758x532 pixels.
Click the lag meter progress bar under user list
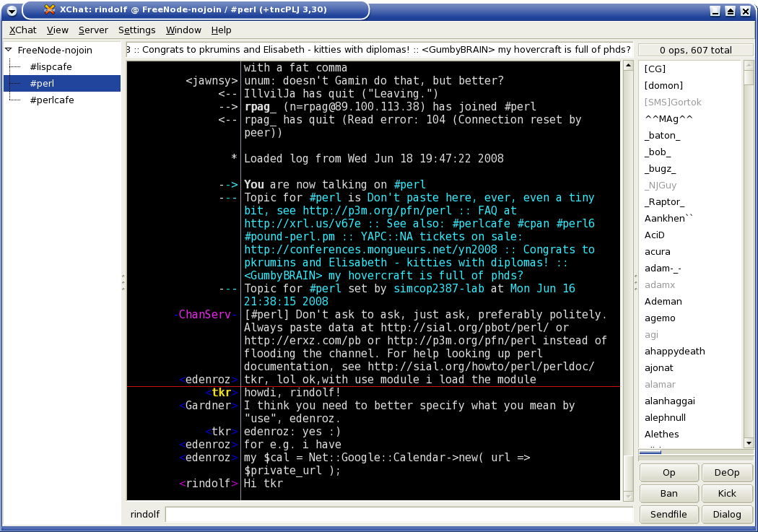[696, 453]
